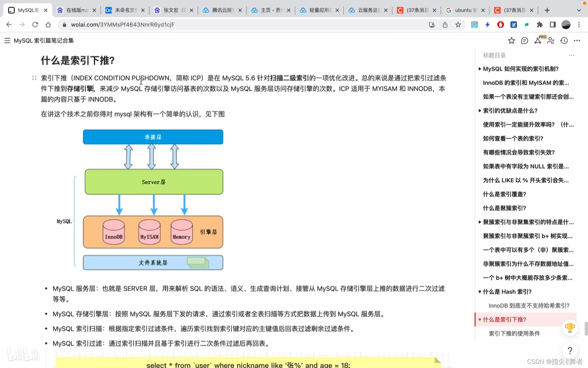Switch to the 'ubuntu 安' tab

465,10
